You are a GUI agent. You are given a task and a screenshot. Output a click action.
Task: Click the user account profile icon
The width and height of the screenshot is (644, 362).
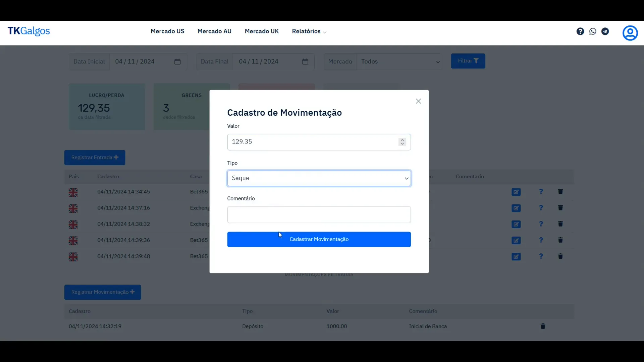630,32
